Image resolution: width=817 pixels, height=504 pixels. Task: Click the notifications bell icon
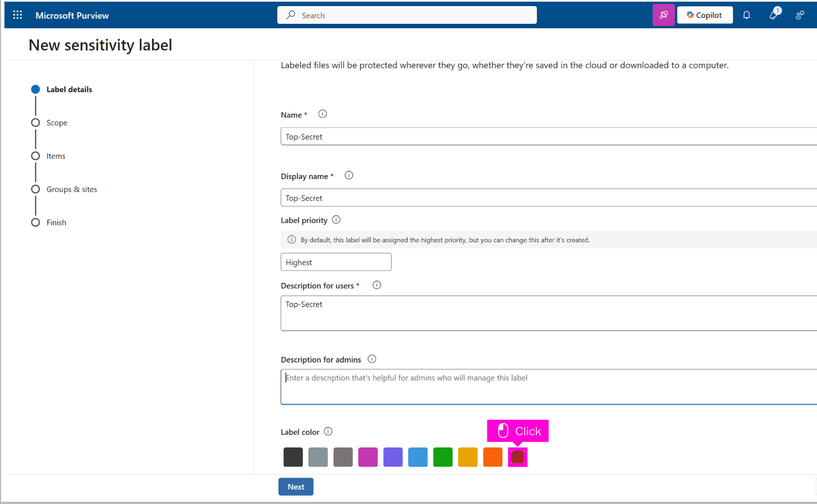click(x=747, y=15)
